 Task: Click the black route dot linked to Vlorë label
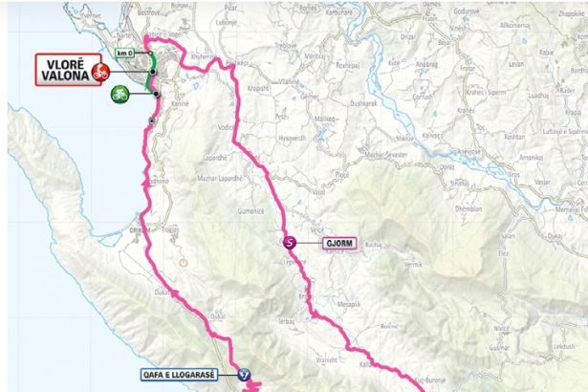tap(153, 72)
